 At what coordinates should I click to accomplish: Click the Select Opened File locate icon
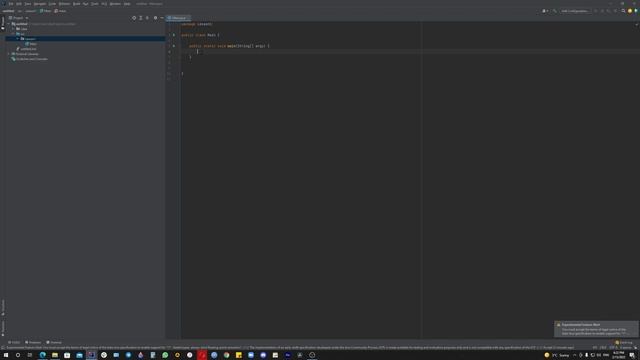click(x=134, y=18)
